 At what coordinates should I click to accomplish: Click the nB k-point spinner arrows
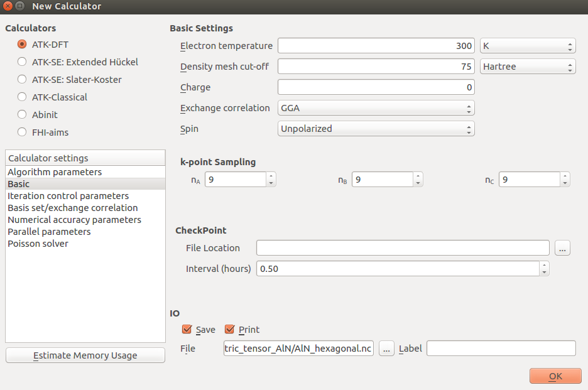coord(418,179)
